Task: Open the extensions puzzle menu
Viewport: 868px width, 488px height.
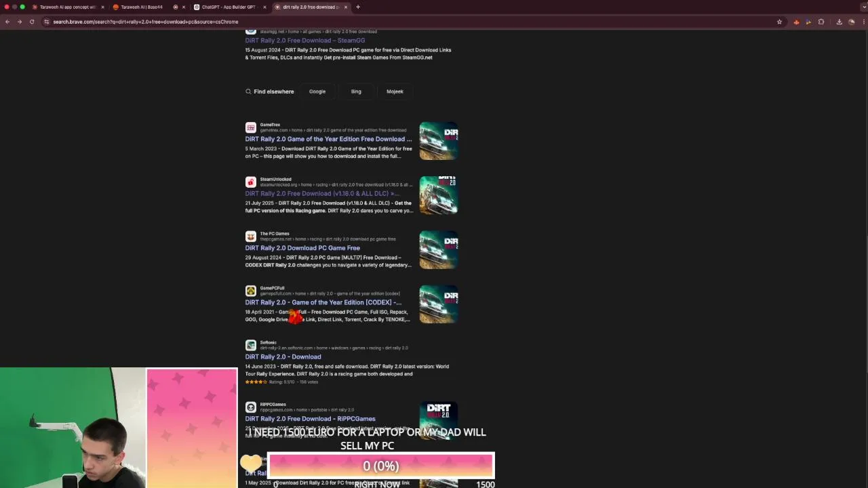Action: pyautogui.click(x=821, y=22)
